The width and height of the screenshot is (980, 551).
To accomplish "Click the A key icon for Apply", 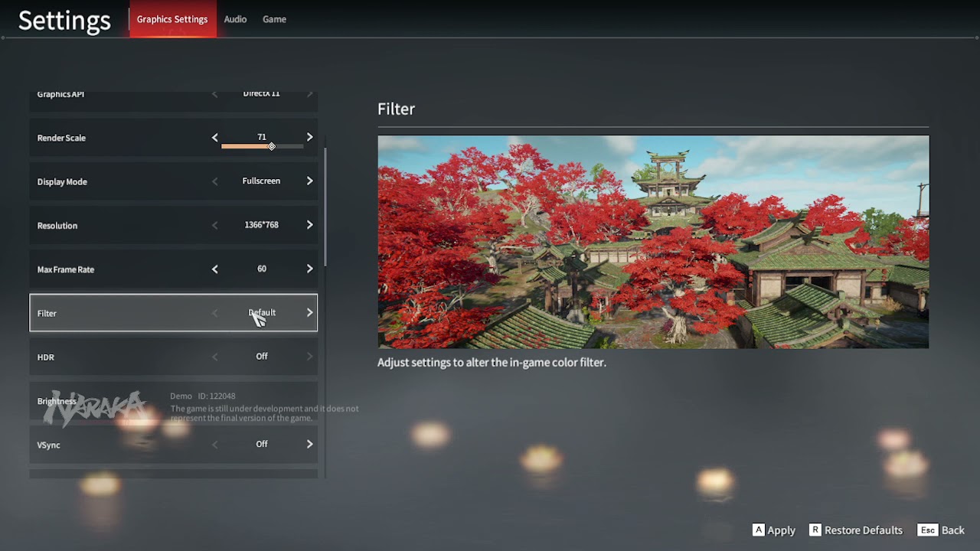I will coord(759,530).
